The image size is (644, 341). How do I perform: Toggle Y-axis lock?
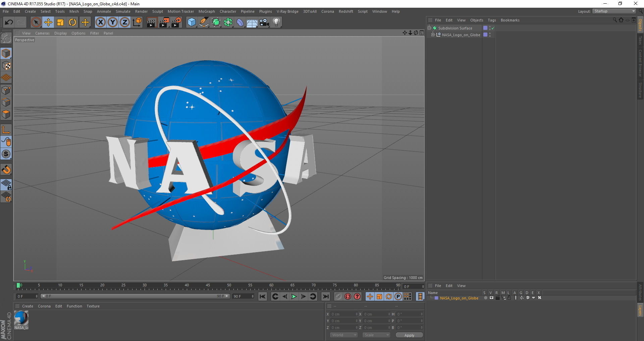(x=112, y=22)
